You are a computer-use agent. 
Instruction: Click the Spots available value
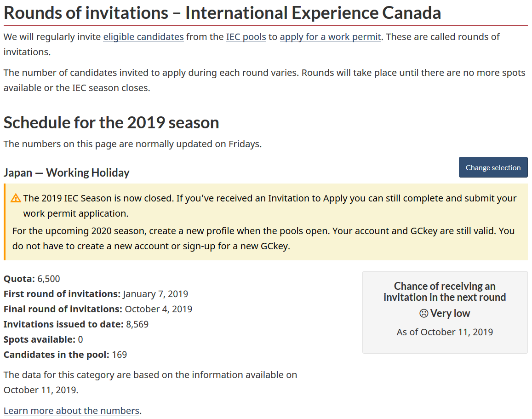80,339
